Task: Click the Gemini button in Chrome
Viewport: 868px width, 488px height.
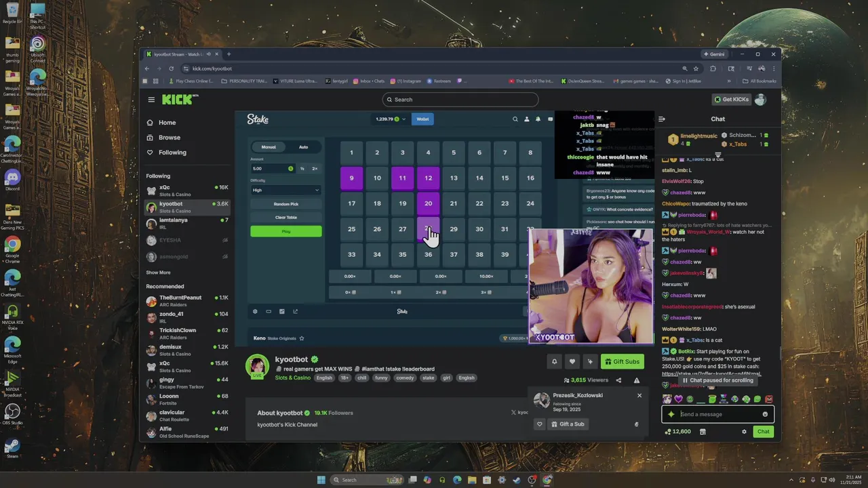Action: tap(713, 54)
